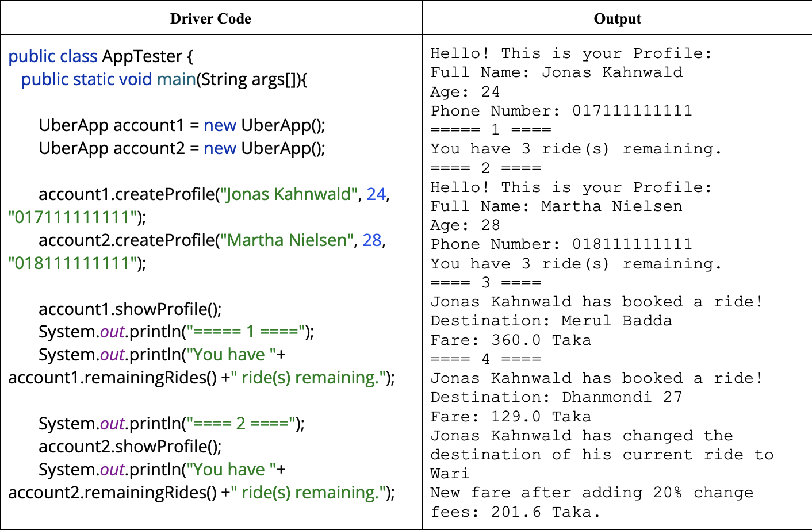The width and height of the screenshot is (812, 530).
Task: Select the Age: 24 line in output
Action: tap(464, 91)
